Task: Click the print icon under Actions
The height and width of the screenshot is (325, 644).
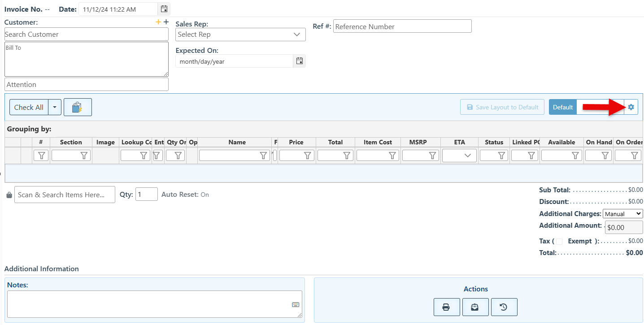Action: point(446,307)
